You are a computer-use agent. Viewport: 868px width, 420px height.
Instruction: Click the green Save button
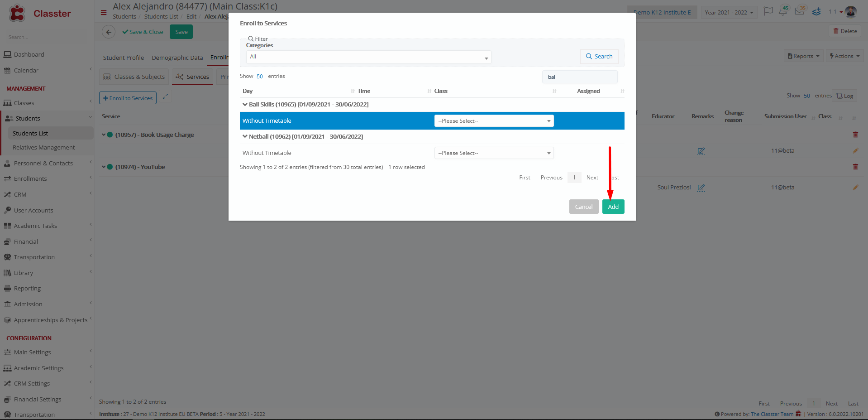tap(181, 32)
